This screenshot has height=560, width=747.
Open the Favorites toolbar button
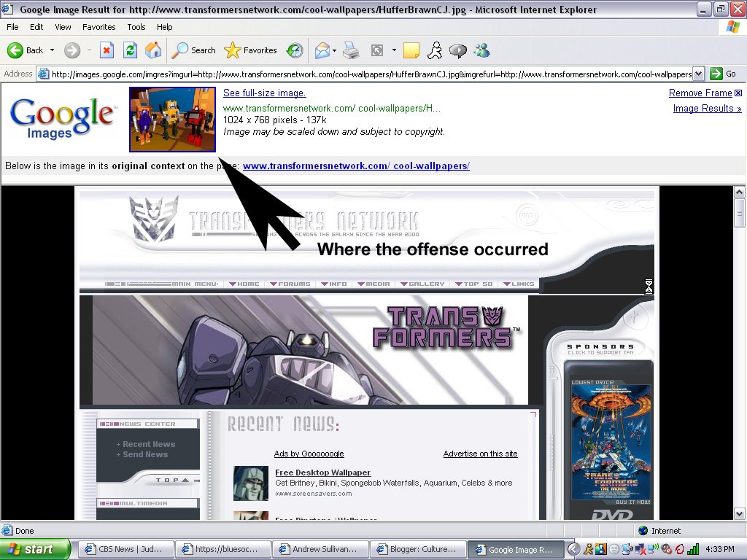click(x=251, y=50)
